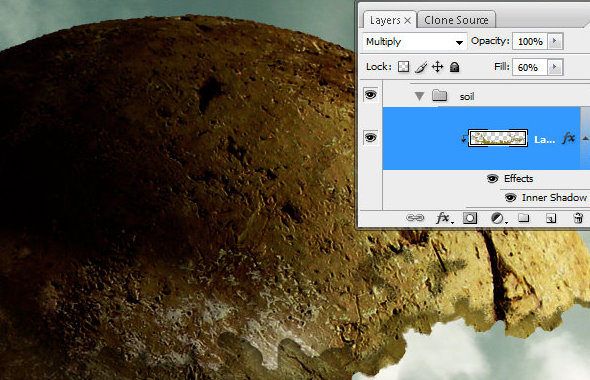This screenshot has height=380, width=590.
Task: Toggle Lock image pixels brush icon
Action: [x=421, y=67]
